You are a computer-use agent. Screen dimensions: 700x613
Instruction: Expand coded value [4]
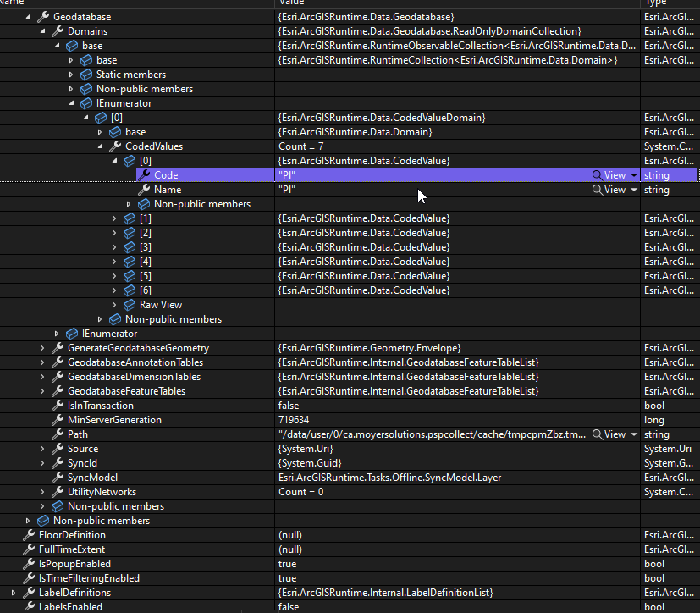(113, 262)
